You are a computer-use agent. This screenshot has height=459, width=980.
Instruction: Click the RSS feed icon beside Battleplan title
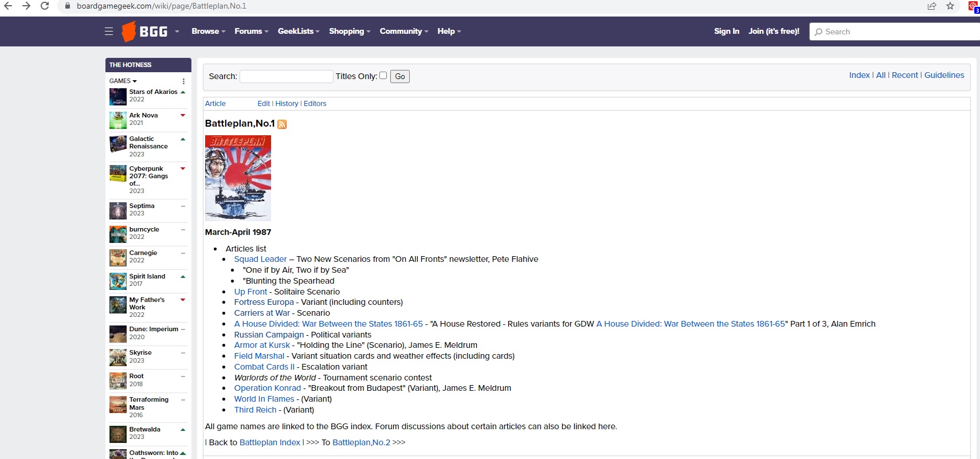(282, 124)
